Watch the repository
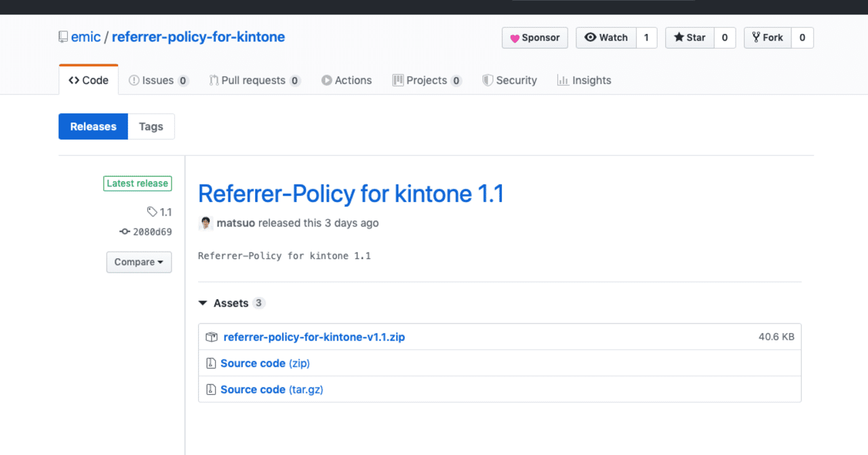Viewport: 868px width, 455px height. pos(606,38)
